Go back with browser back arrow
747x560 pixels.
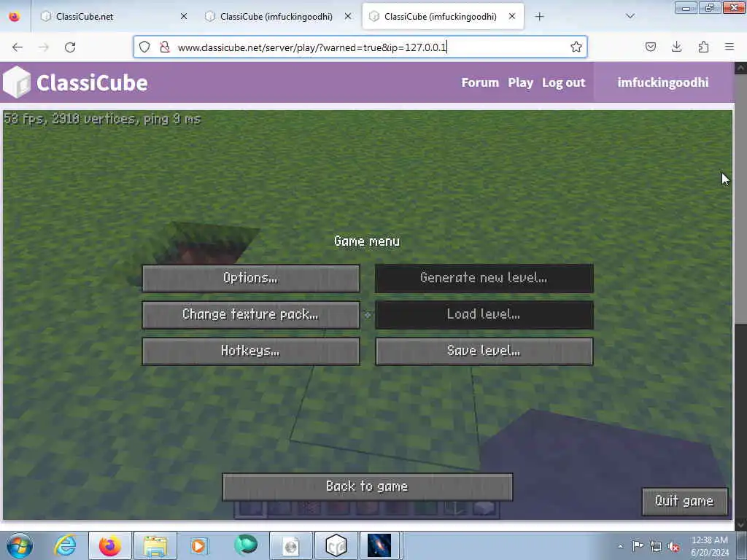(18, 47)
